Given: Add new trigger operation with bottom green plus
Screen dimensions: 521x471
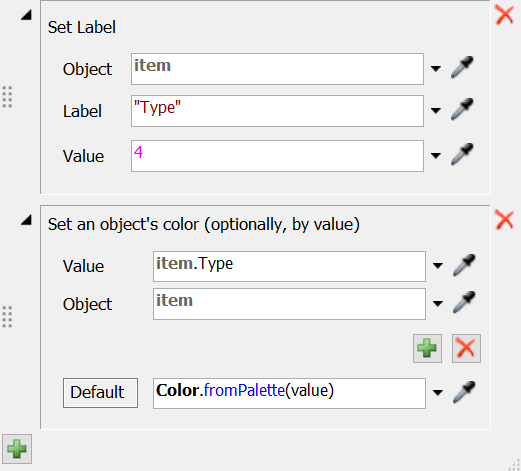Looking at the screenshot, I should pos(17,449).
